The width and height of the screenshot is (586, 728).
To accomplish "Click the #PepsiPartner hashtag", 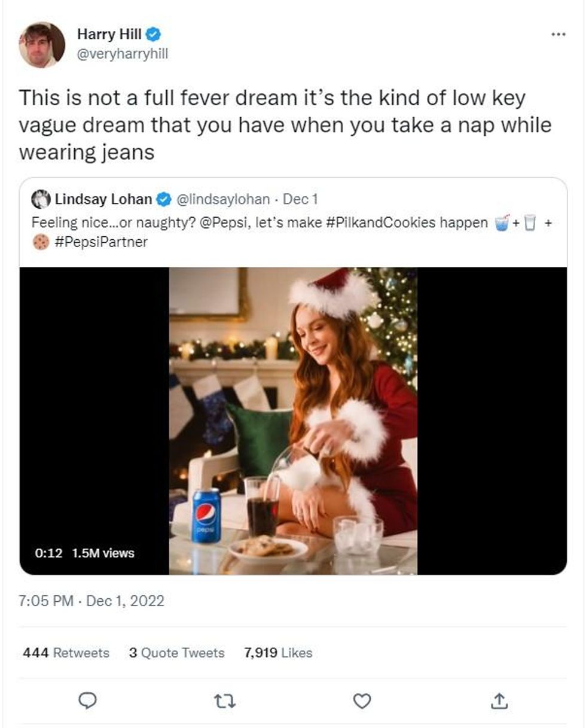I will click(x=102, y=242).
